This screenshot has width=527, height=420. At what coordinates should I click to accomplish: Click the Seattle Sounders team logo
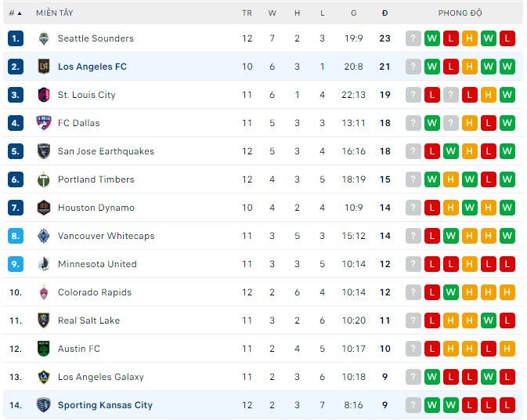[x=43, y=38]
